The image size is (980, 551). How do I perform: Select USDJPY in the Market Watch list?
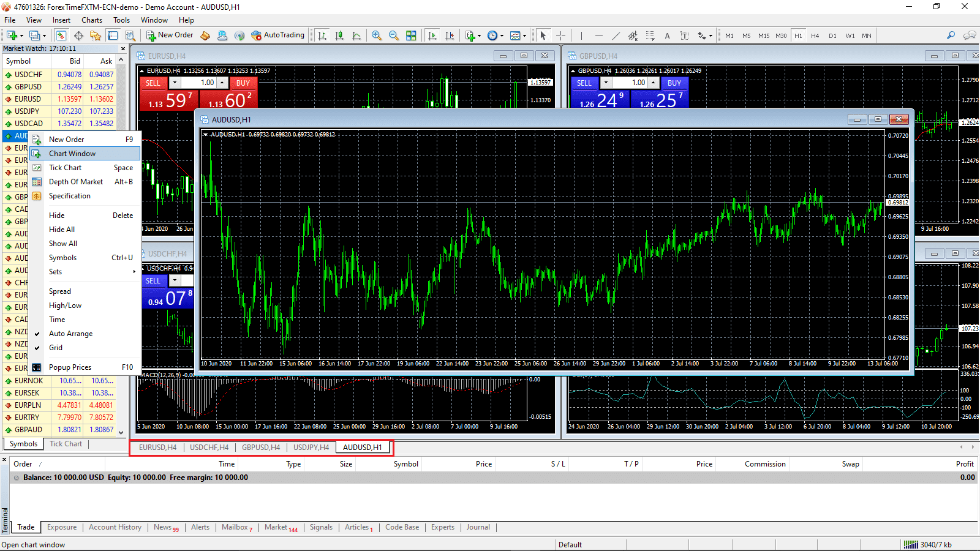click(26, 111)
